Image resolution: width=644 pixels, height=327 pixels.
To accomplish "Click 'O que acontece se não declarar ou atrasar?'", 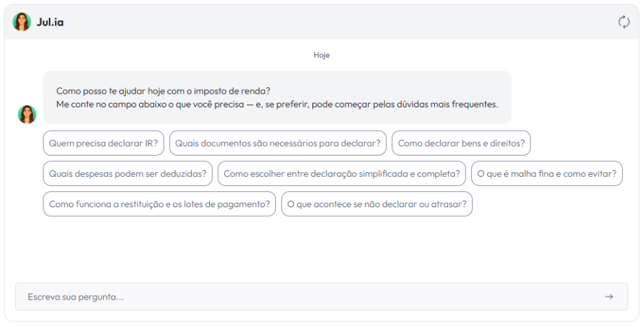I will (377, 204).
